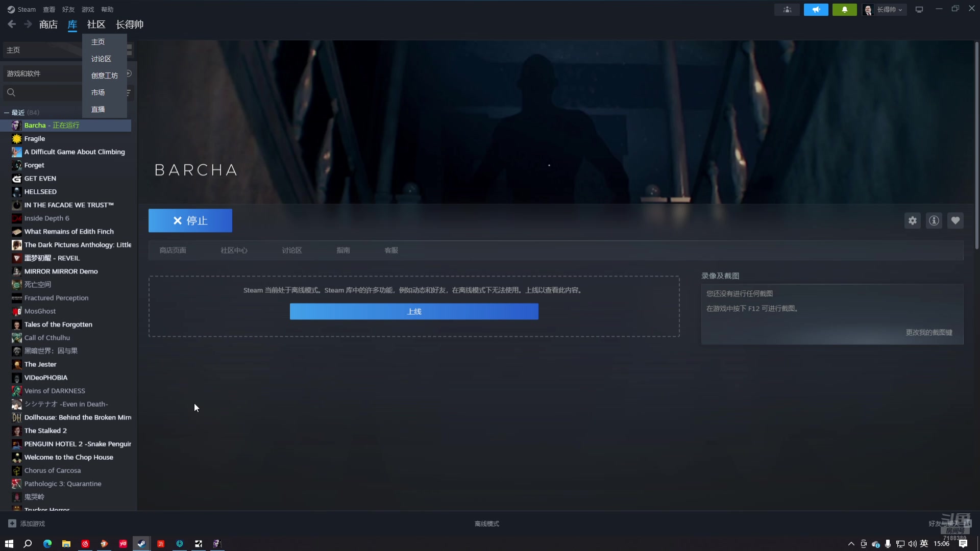This screenshot has height=551, width=980.
Task: Go to the 库 tab
Action: pos(72,24)
